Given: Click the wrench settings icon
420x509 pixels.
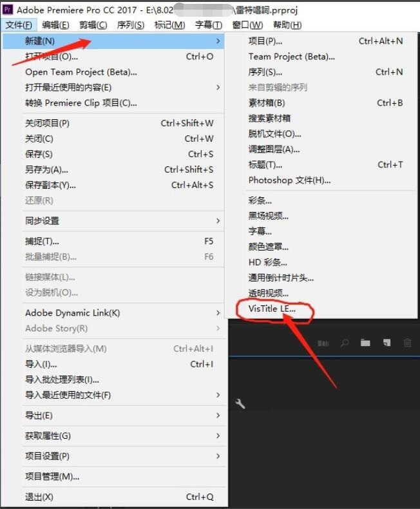Looking at the screenshot, I should (x=240, y=404).
